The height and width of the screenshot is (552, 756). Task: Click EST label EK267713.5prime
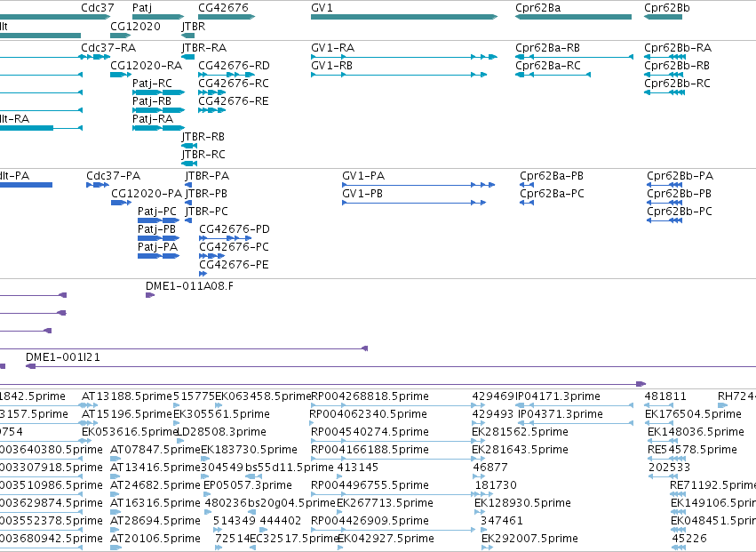click(x=385, y=503)
